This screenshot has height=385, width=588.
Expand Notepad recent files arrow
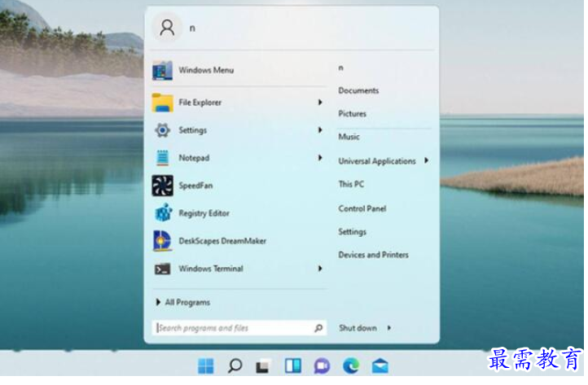[320, 158]
